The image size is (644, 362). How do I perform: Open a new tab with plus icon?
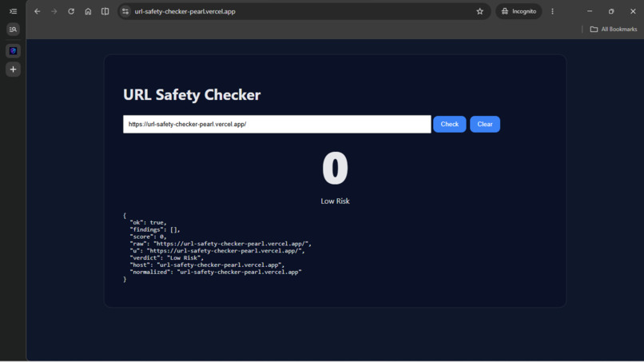(13, 70)
